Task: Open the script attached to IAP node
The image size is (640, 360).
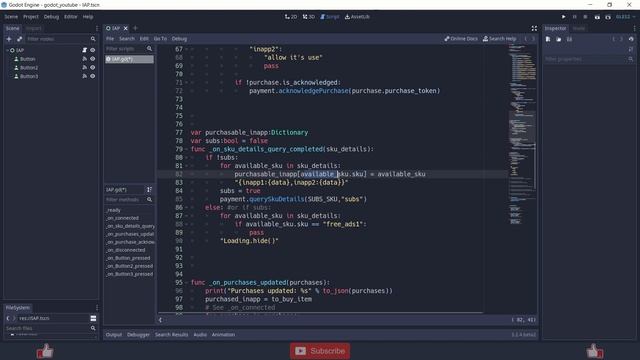Action: coord(84,50)
